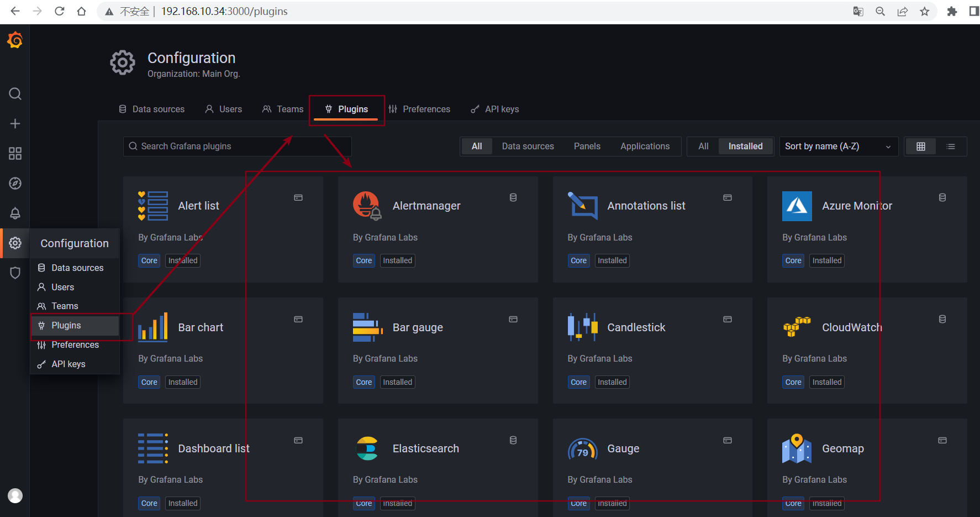Click the browser zoom magnifier icon

click(880, 11)
